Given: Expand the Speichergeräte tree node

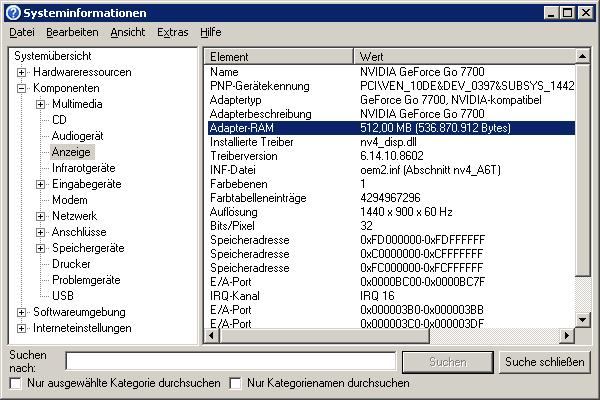Looking at the screenshot, I should click(41, 248).
